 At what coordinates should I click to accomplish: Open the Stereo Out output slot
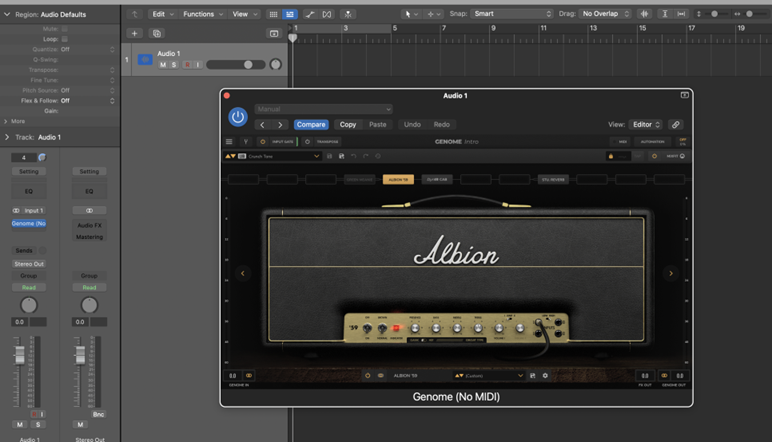[x=29, y=264]
